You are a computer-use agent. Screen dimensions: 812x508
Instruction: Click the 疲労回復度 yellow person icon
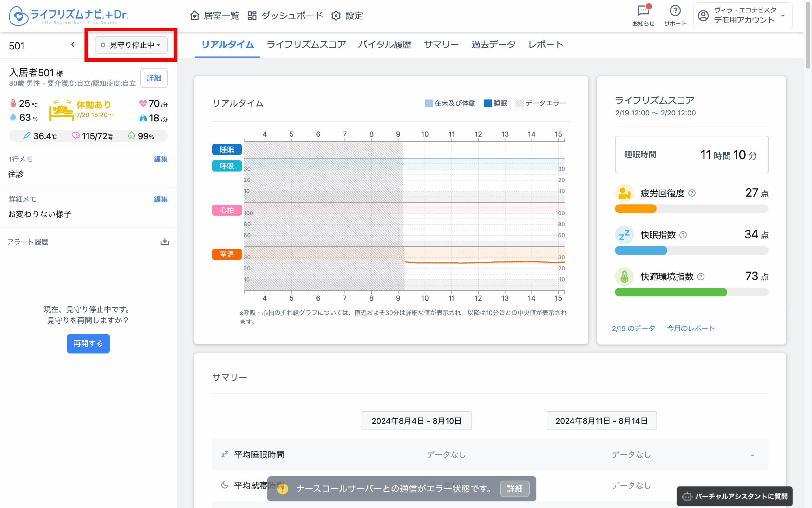click(x=624, y=193)
